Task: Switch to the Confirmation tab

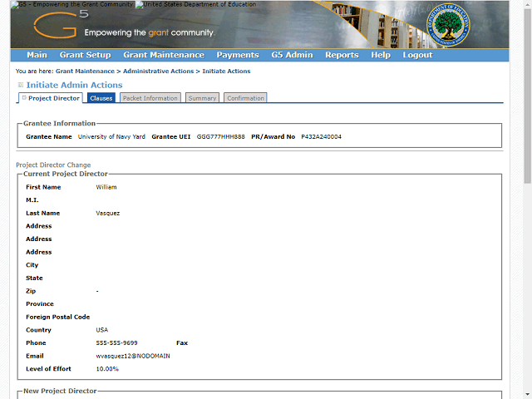Action: (245, 98)
